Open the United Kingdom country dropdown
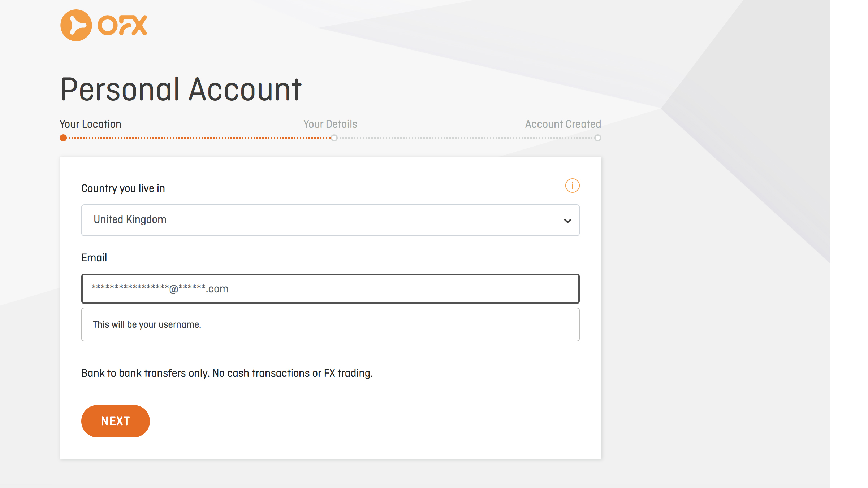Viewport: 868px width, 488px height. click(330, 220)
